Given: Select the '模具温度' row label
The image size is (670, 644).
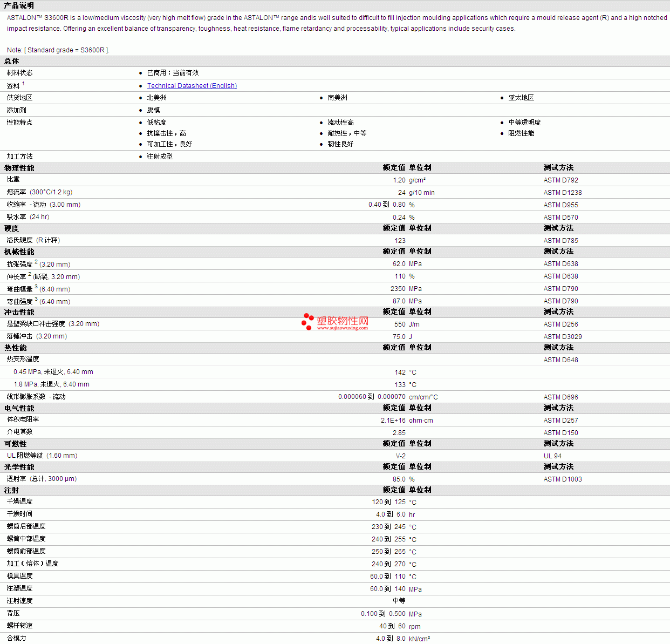Looking at the screenshot, I should 19,576.
